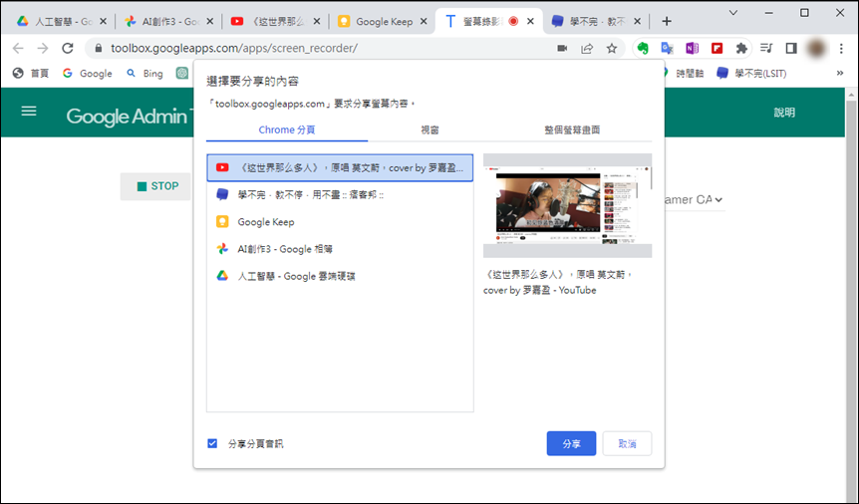
Task: Open the dropdown ending in 'amer CA'
Action: [x=693, y=200]
